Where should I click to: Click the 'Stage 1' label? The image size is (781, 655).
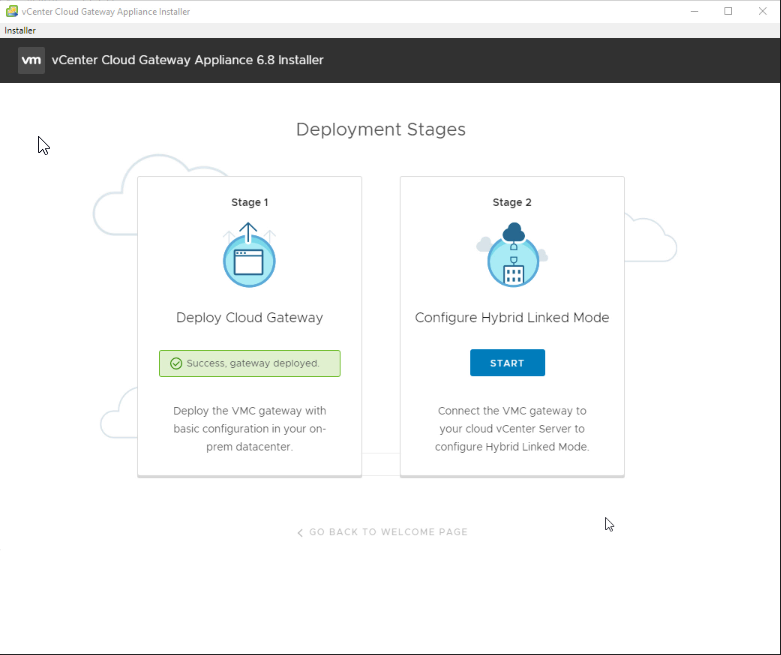click(x=250, y=202)
